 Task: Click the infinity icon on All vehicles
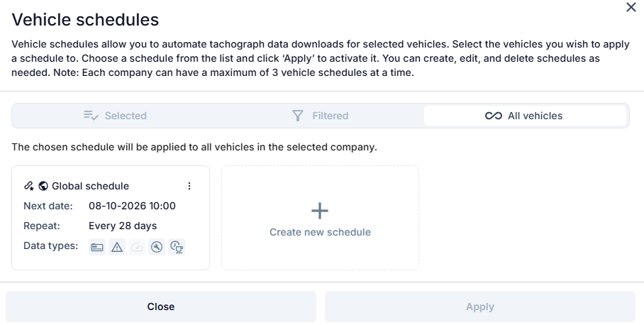(x=493, y=116)
